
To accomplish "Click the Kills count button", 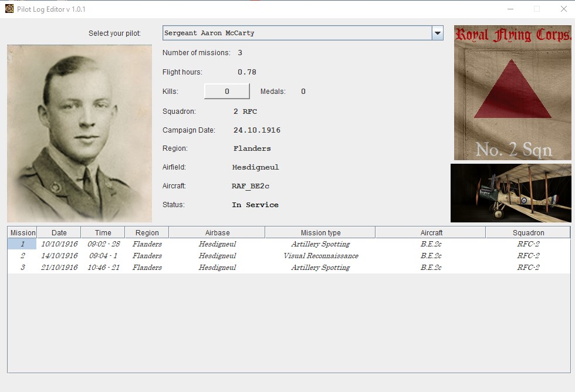I will tap(227, 92).
